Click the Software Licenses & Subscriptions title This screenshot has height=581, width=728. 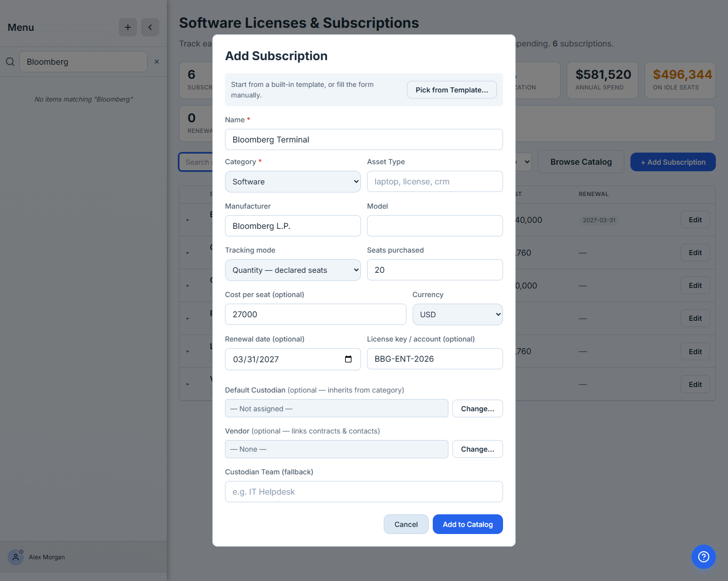tap(299, 23)
